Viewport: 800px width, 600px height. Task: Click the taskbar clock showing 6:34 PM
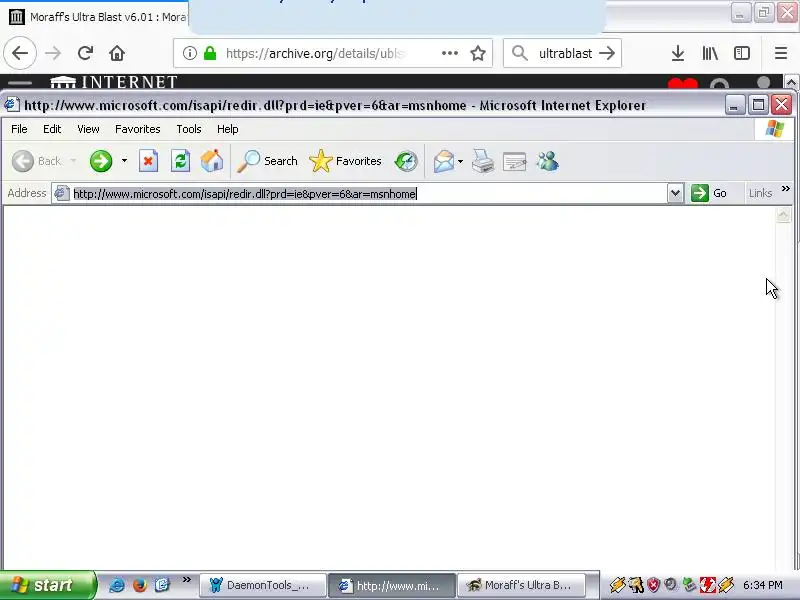(x=763, y=585)
